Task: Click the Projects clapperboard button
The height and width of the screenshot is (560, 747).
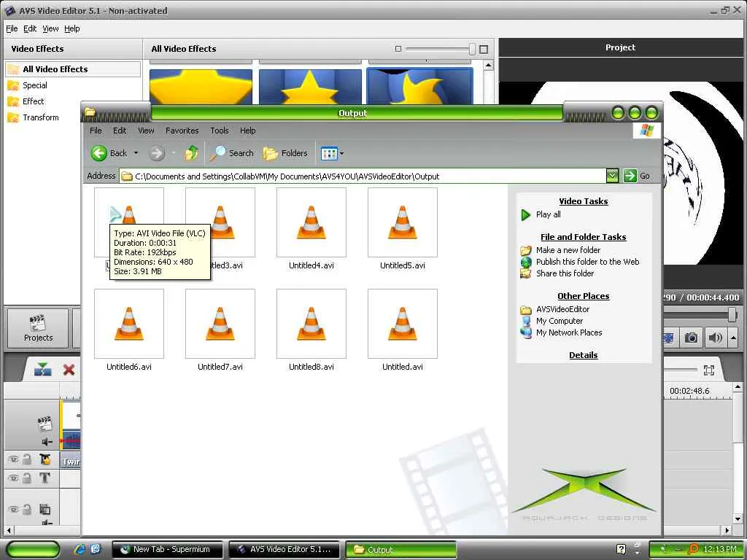Action: point(38,328)
